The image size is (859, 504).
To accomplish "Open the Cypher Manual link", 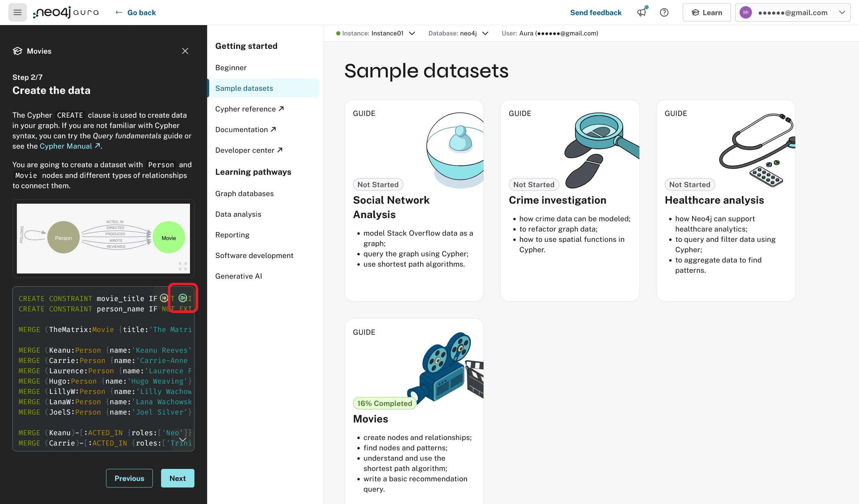I will click(x=70, y=146).
